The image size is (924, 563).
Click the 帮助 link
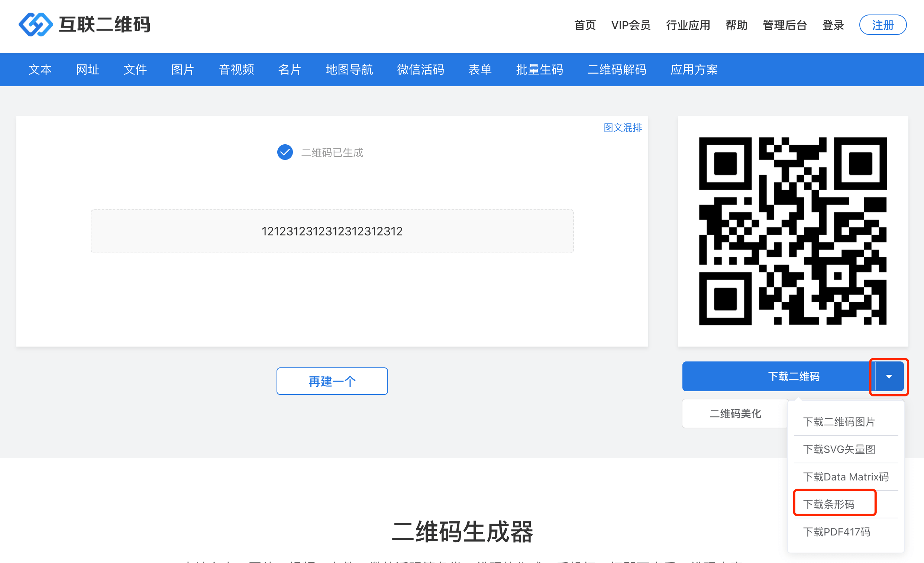click(737, 25)
